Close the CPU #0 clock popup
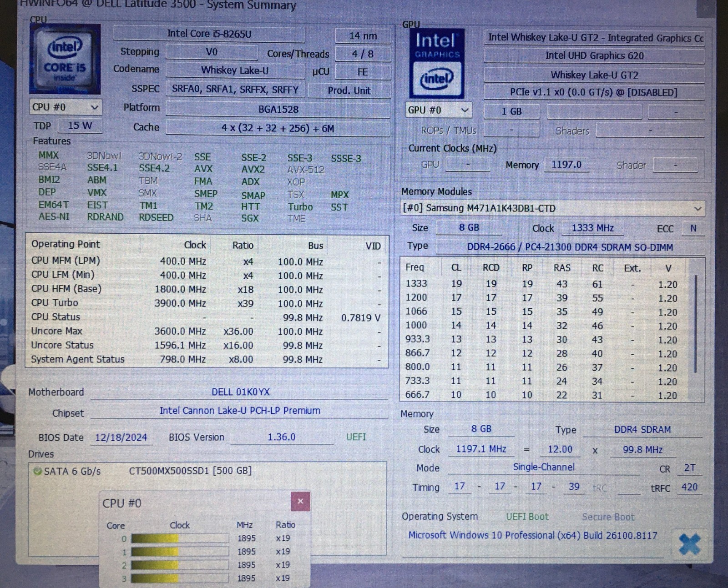Image resolution: width=728 pixels, height=588 pixels. (x=300, y=501)
